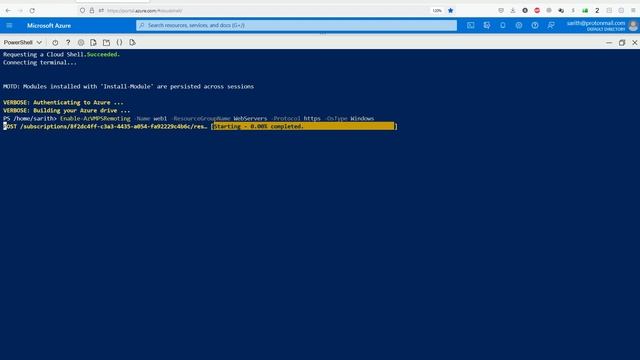Open the account menu for sarith@protonmail.com
The image size is (640, 360).
coord(596,25)
